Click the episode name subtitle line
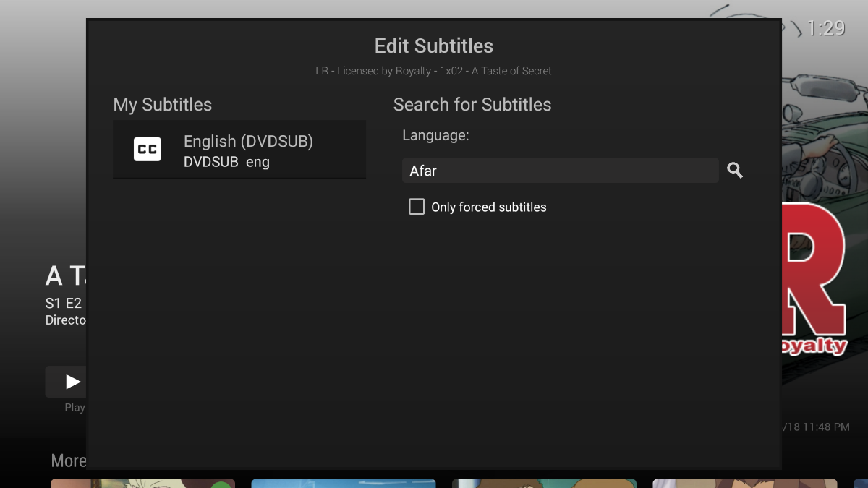The image size is (868, 488). coord(434,71)
